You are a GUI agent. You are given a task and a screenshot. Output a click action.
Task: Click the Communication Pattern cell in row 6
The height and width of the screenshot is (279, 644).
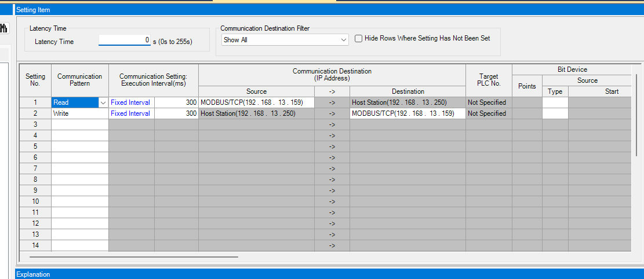[79, 157]
